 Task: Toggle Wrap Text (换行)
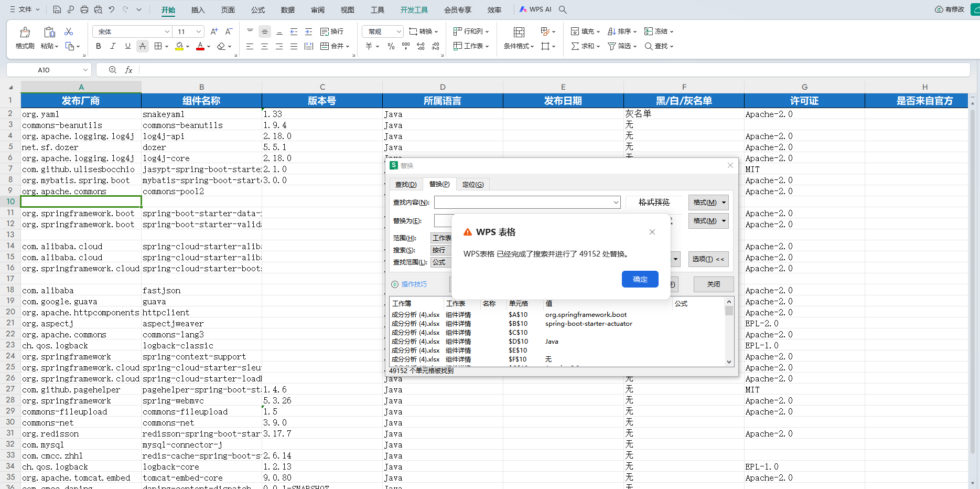click(x=331, y=31)
